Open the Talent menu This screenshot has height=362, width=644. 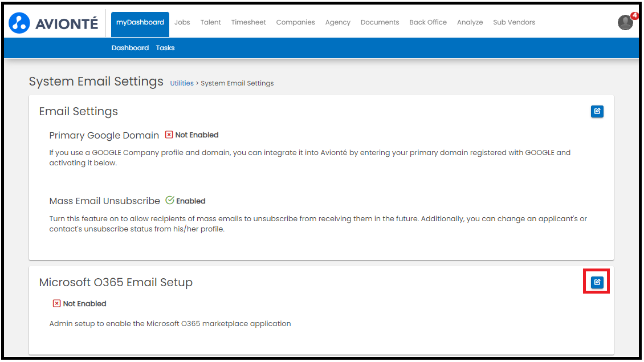click(x=211, y=22)
